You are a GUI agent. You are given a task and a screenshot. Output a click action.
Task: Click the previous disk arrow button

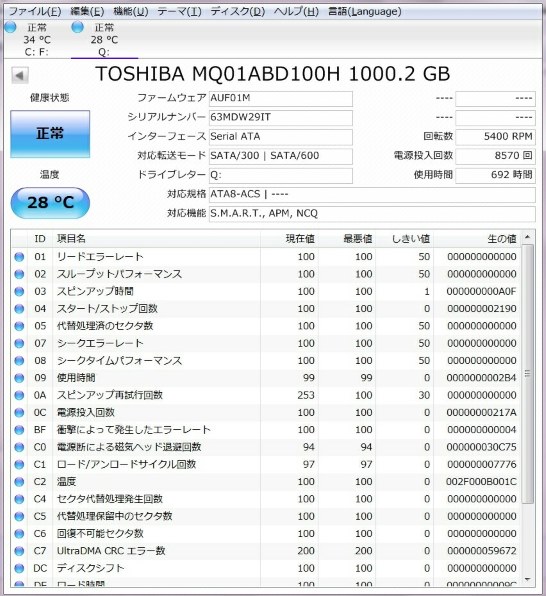20,75
